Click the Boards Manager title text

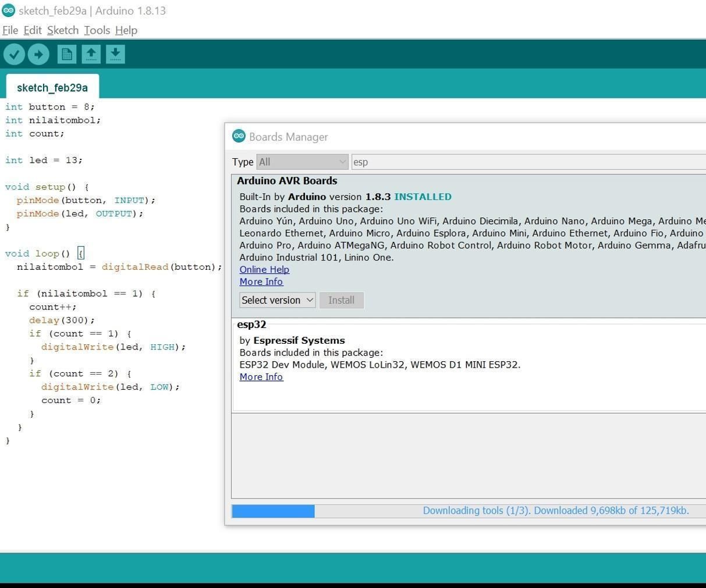point(289,137)
